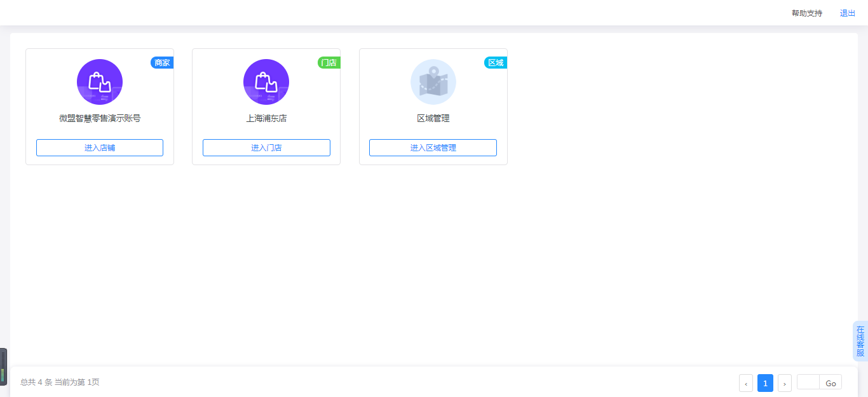Click the map icon for 区域管理
868x397 pixels.
tap(433, 82)
